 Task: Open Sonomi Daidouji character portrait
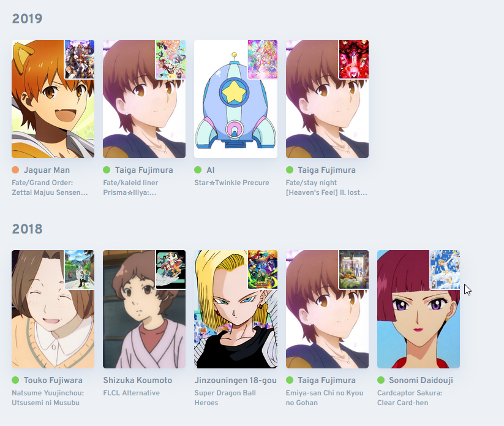(418, 309)
